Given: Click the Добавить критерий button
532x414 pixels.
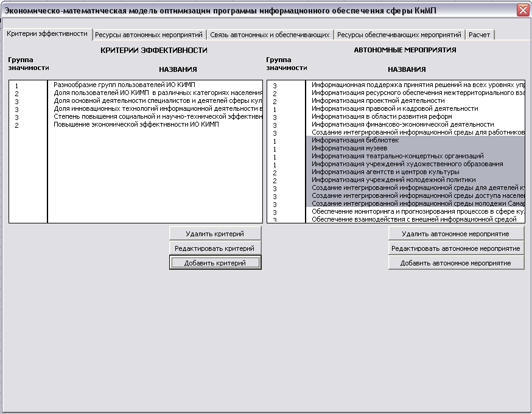Looking at the screenshot, I should 215,263.
